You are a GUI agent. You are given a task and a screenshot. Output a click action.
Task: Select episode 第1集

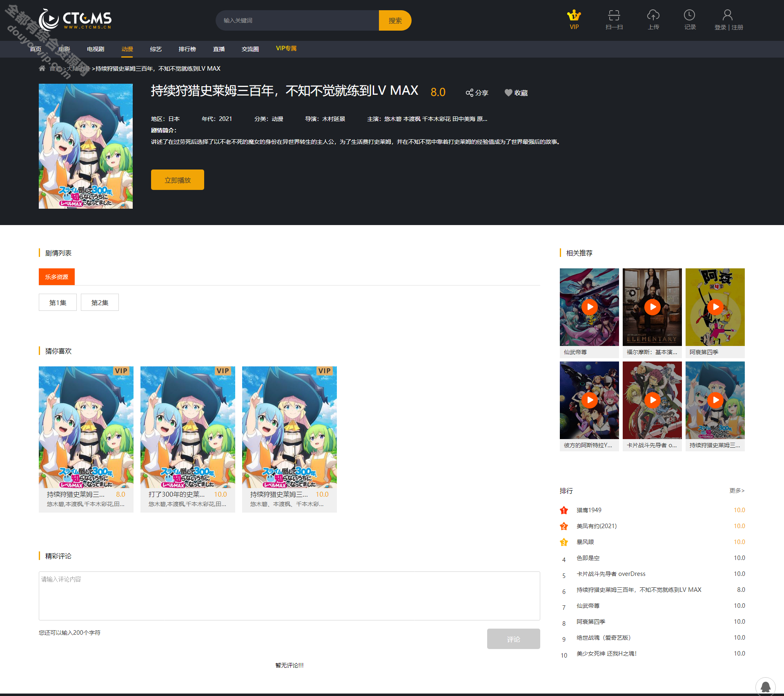58,302
